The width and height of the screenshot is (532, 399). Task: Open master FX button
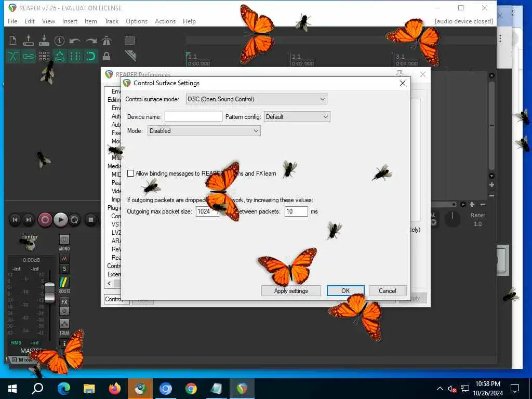coord(64,302)
